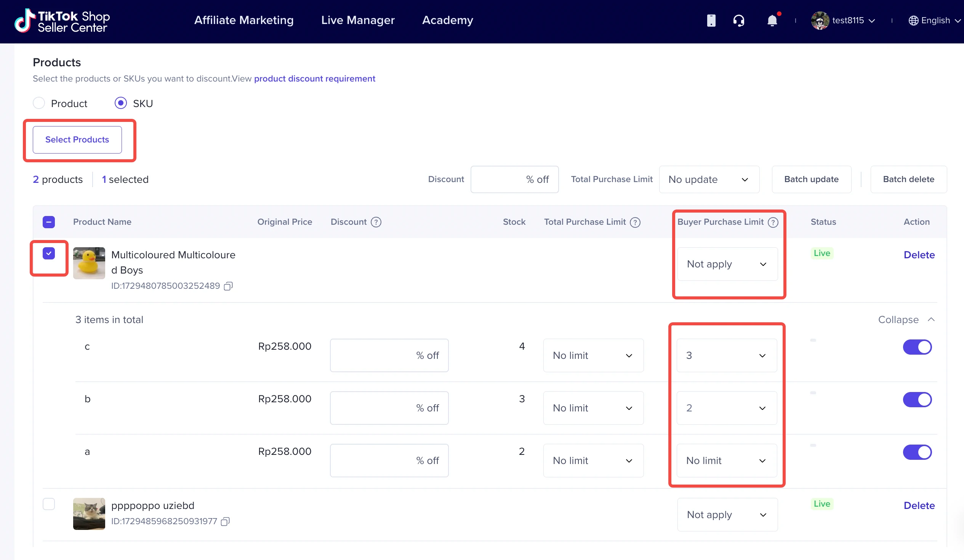Open Buyer Purchase Limit dropdown for SKU b
Viewport: 964px width, 560px height.
(727, 408)
